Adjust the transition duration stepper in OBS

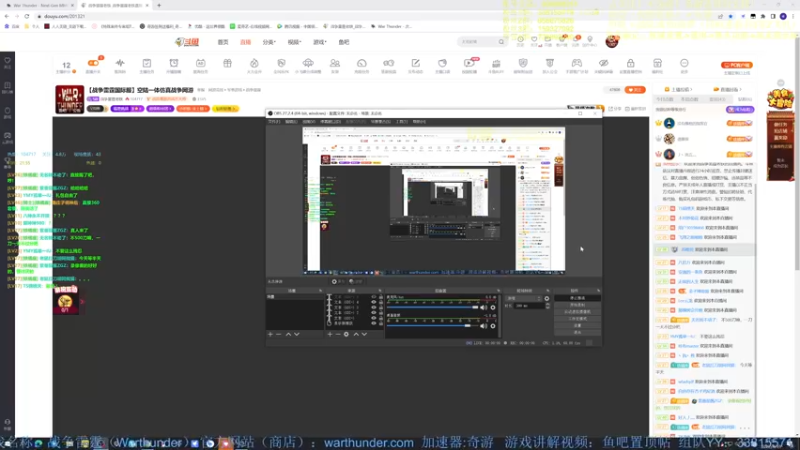click(x=548, y=306)
